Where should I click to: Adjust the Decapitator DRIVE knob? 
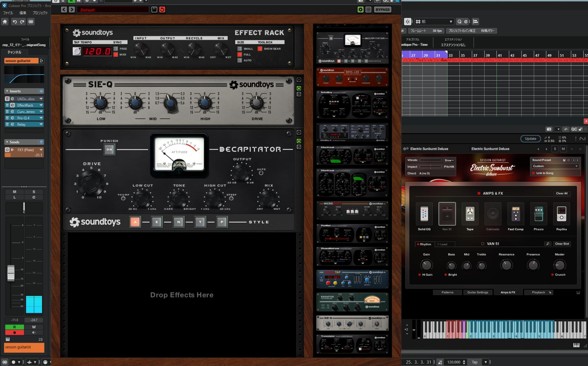tap(91, 183)
